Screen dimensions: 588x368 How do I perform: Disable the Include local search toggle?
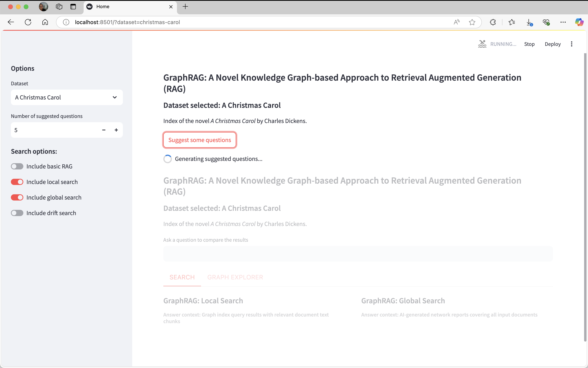[x=17, y=182]
